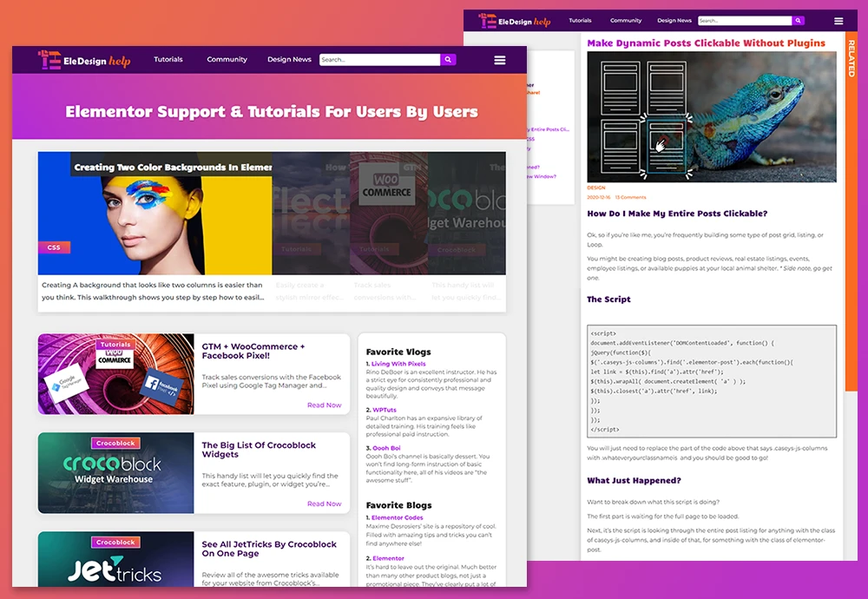
Task: Click the chameleon featured article image
Action: pyautogui.click(x=712, y=117)
